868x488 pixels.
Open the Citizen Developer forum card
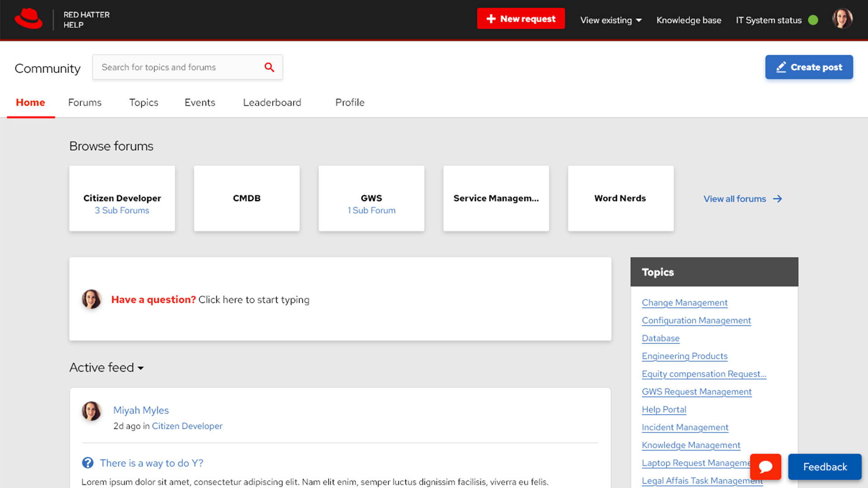(x=122, y=198)
